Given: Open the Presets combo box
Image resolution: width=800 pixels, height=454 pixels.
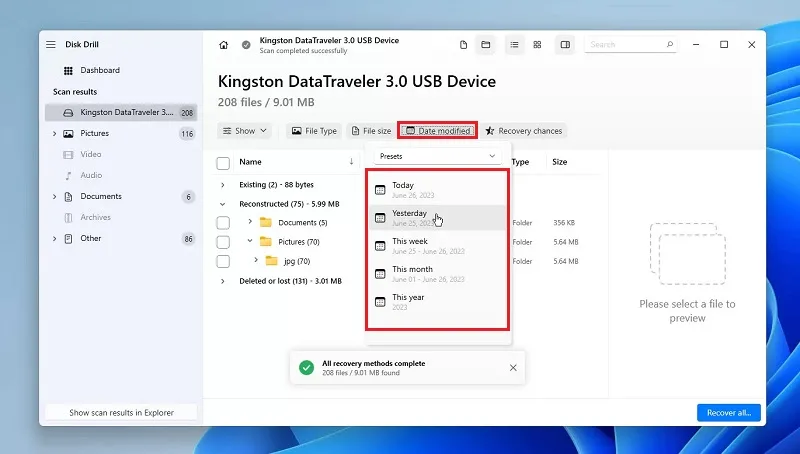Looking at the screenshot, I should pos(437,156).
